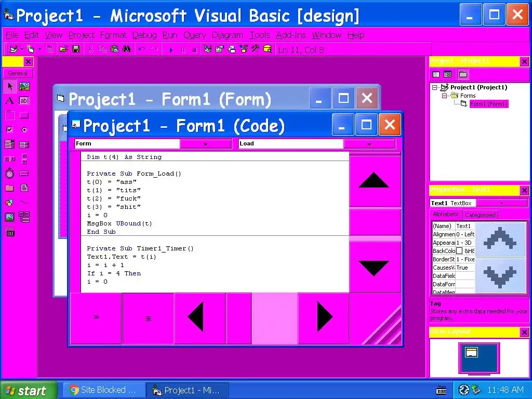Open the File menu
This screenshot has width=532, height=399.
click(12, 35)
